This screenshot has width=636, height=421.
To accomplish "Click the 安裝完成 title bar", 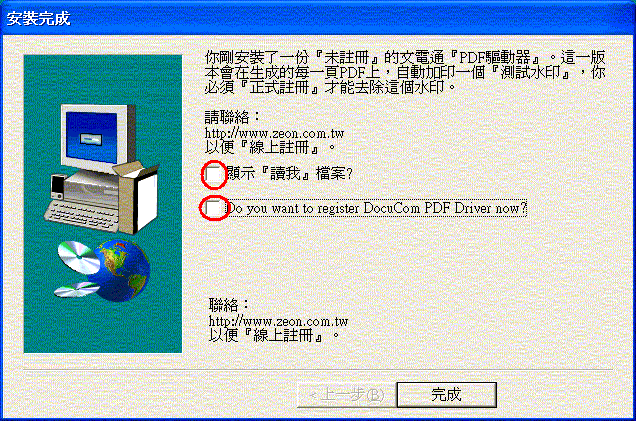I will click(318, 18).
